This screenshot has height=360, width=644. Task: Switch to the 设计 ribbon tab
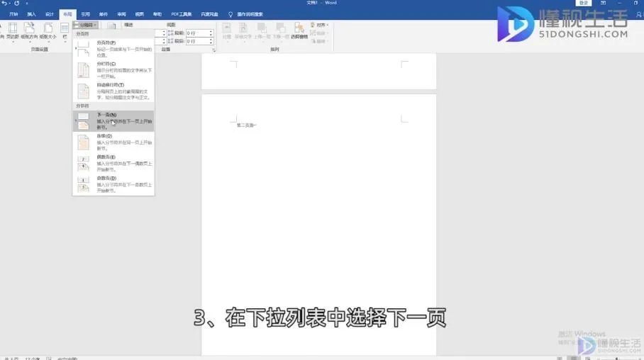coord(50,14)
